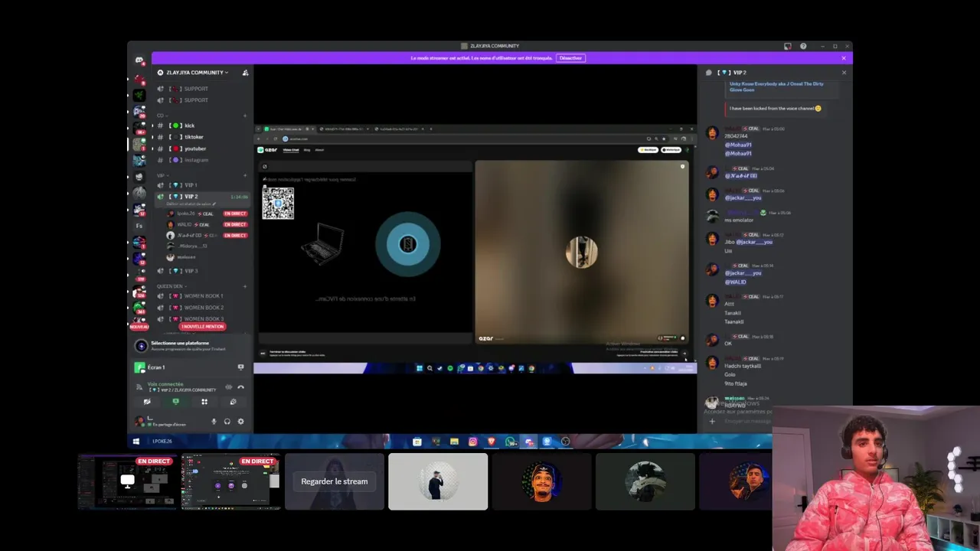Screen dimensions: 980x551
Task: Click the 'ms emolator' chat message
Action: click(739, 220)
